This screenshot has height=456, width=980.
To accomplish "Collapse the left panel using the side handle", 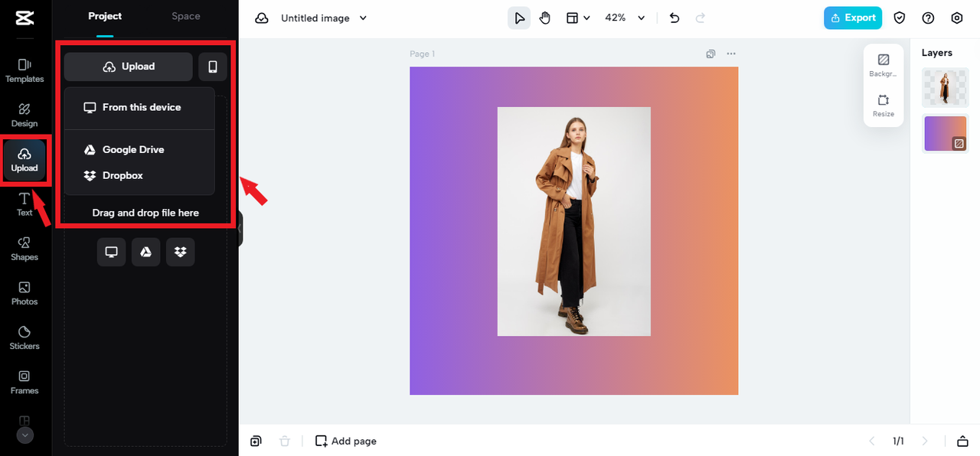I will [x=240, y=228].
